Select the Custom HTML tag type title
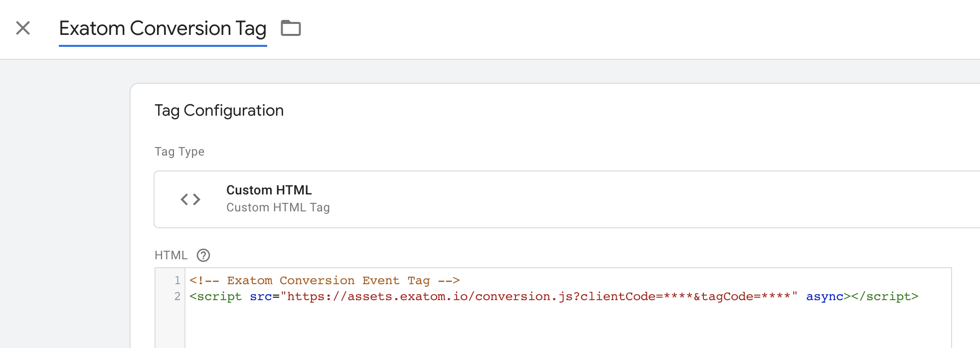The width and height of the screenshot is (980, 348). [269, 190]
